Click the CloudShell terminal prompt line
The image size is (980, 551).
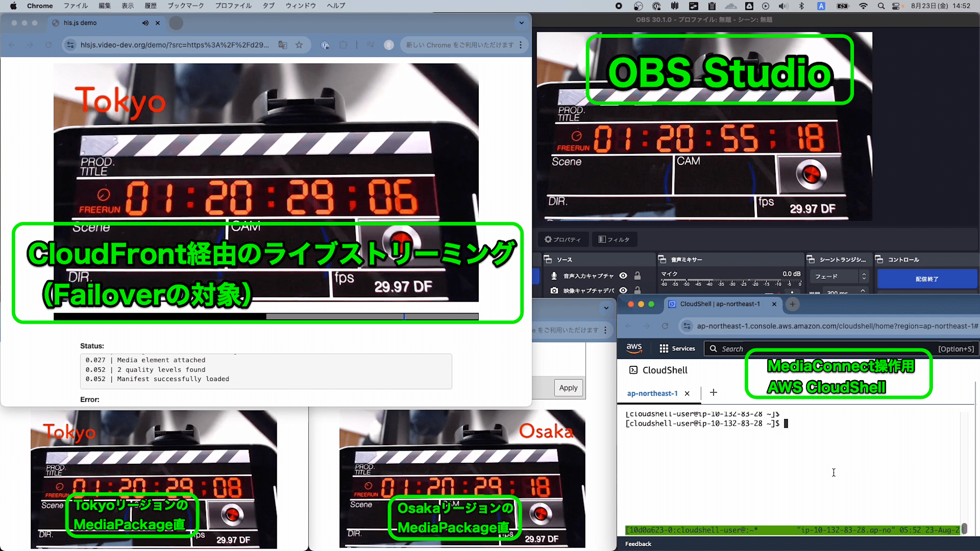click(x=707, y=424)
